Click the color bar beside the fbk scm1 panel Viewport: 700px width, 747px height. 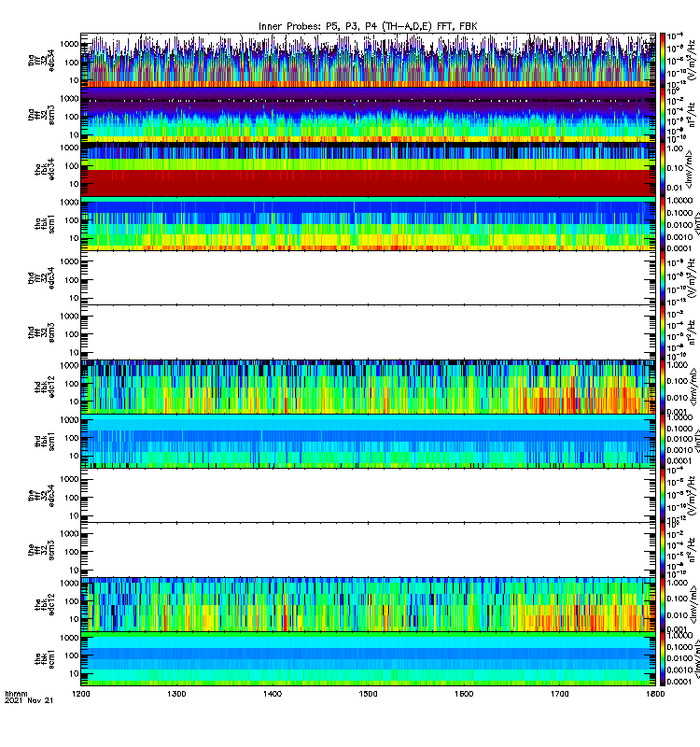pos(662,659)
